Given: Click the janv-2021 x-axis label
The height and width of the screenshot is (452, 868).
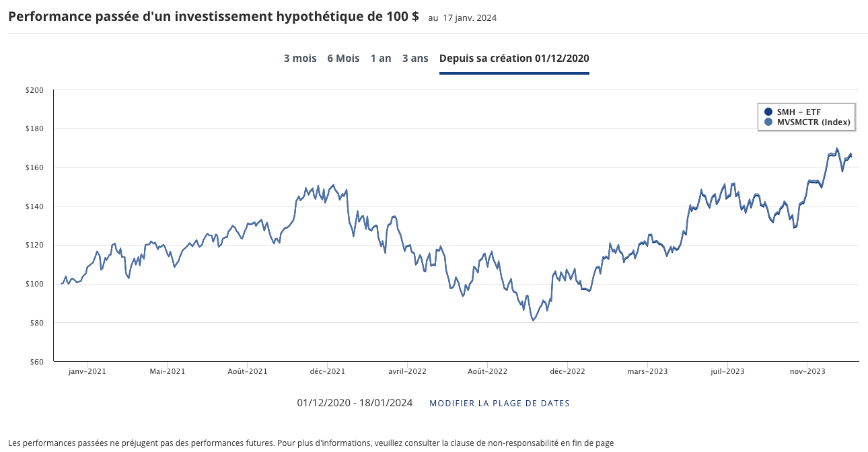Looking at the screenshot, I should click(87, 371).
